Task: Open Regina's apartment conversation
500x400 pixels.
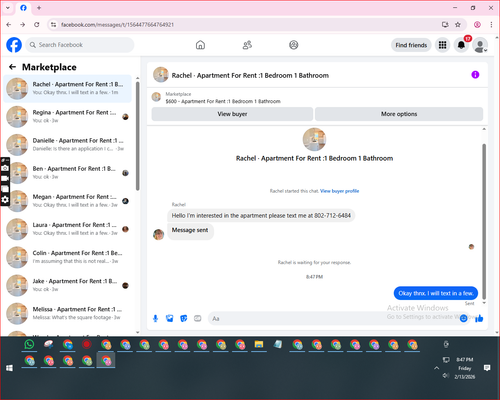Action: click(68, 116)
